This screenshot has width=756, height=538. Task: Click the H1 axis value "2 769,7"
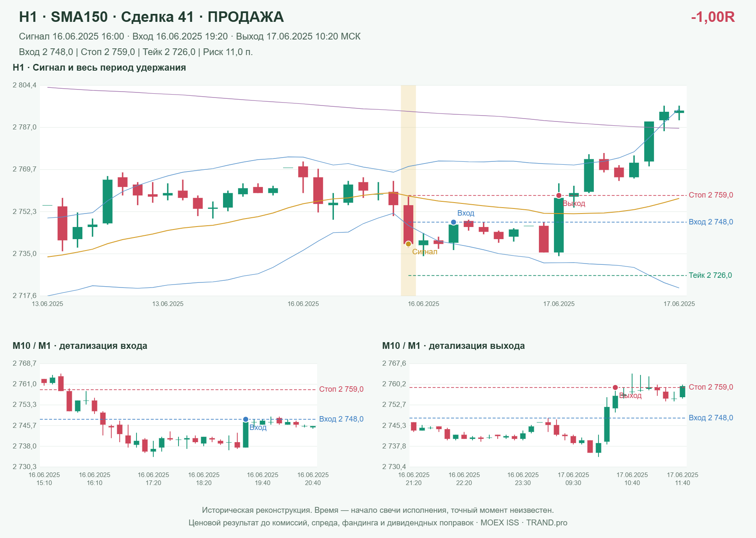pyautogui.click(x=24, y=169)
